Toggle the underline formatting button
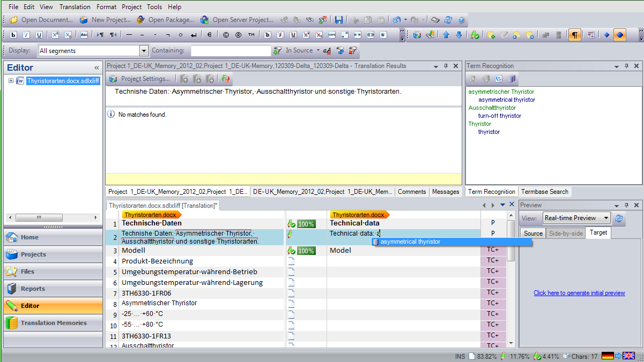The image size is (644, 362). tap(39, 35)
